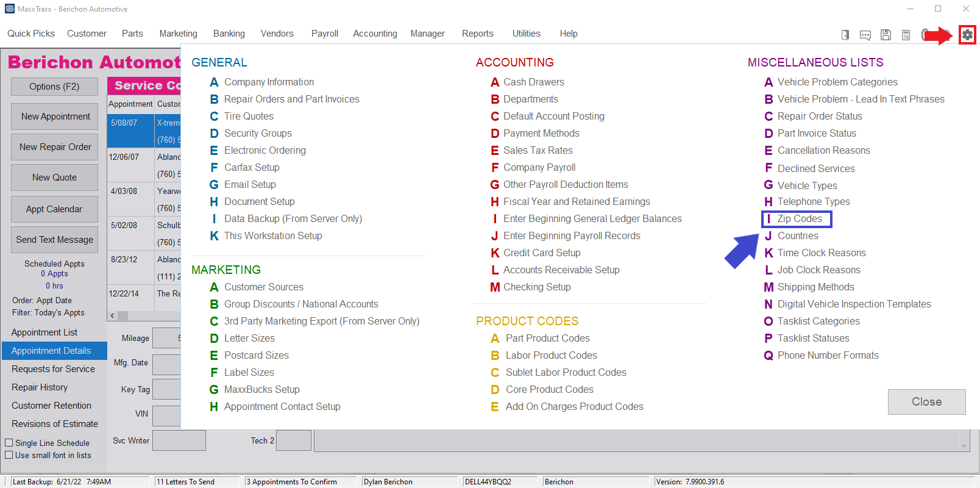Viewport: 980px width, 488px height.
Task: Enable the Single Line Schedule checkbox
Action: click(9, 443)
